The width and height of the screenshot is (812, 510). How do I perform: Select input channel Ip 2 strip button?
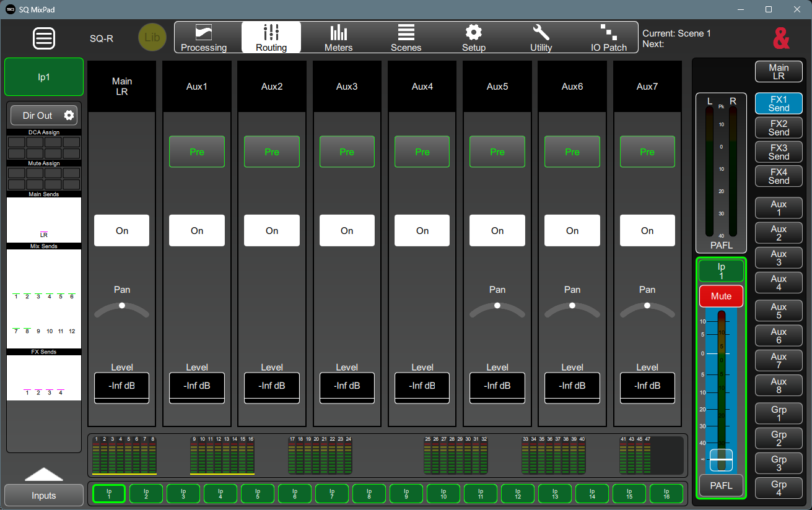tap(146, 493)
